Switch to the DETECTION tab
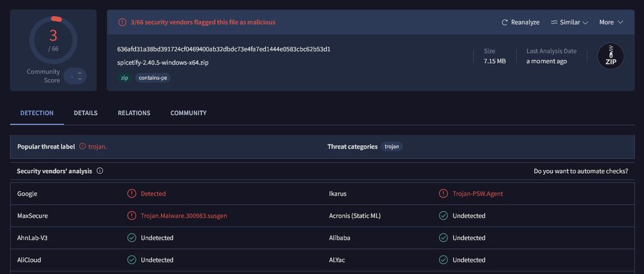 click(37, 113)
